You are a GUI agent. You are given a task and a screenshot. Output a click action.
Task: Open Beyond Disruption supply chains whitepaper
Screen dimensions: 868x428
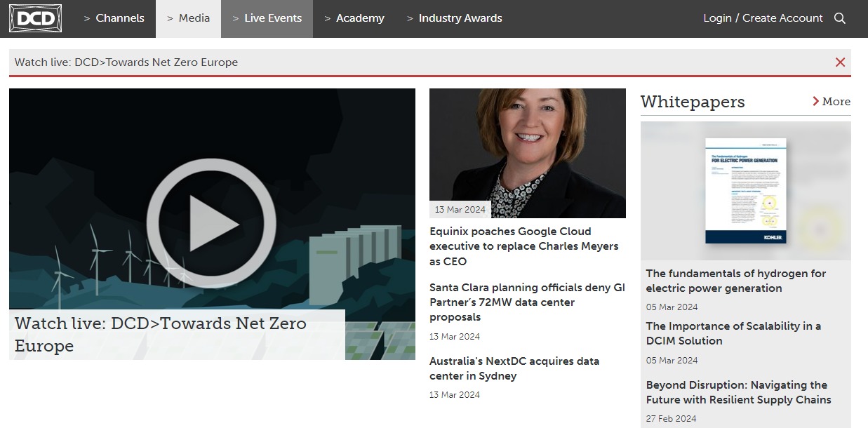tap(739, 392)
